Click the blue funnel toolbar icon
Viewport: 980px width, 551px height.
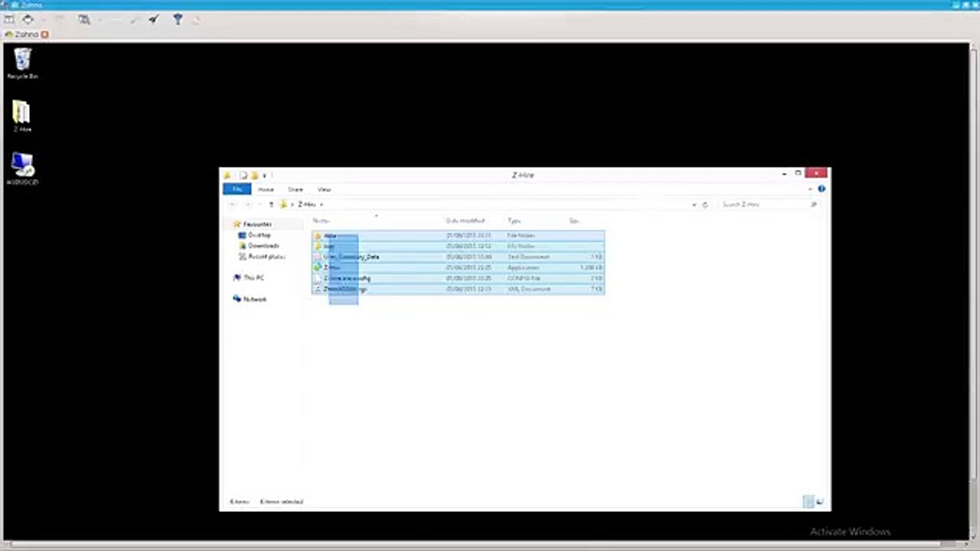click(x=178, y=19)
